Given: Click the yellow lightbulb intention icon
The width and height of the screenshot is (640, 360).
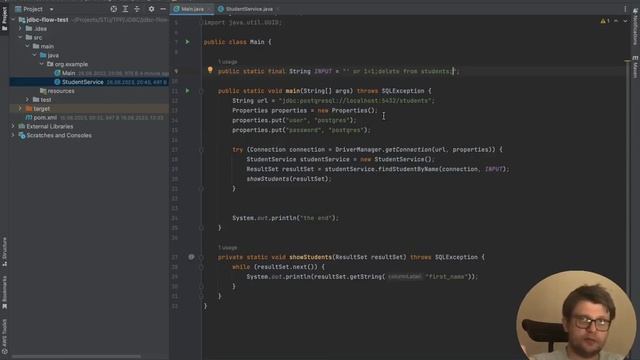Looking at the screenshot, I should tap(210, 70).
